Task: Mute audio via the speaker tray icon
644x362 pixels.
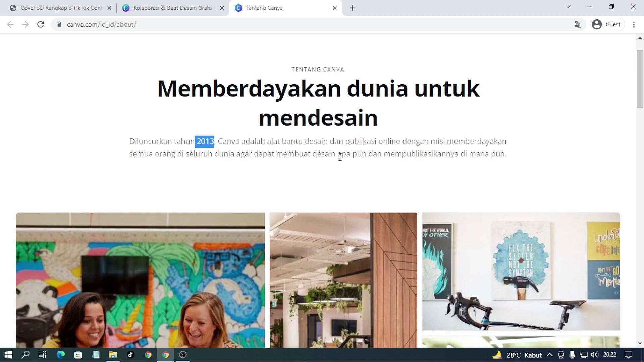Action: pos(594,355)
